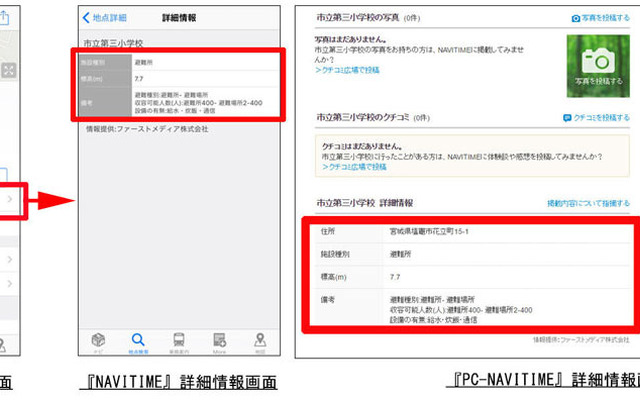Tap the map fullscreen expand icon
This screenshot has height=400, width=640.
(9, 71)
